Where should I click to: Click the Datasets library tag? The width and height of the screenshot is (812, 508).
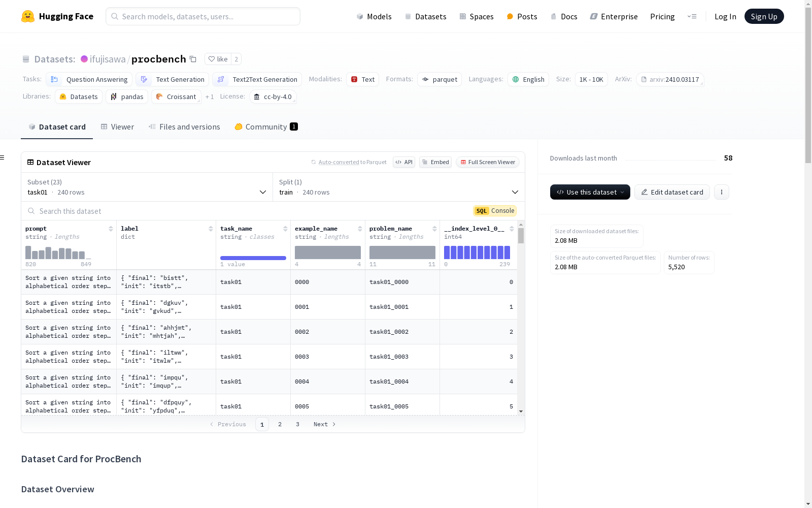[x=79, y=97]
